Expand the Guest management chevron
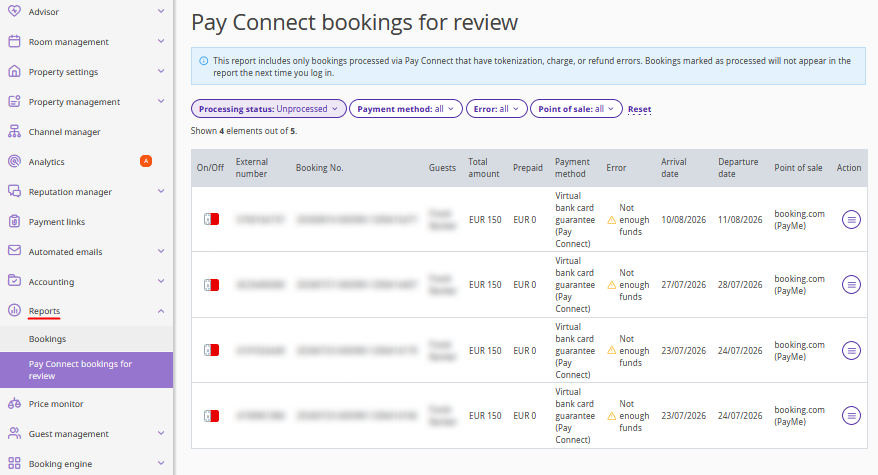The width and height of the screenshot is (878, 475). 161,434
